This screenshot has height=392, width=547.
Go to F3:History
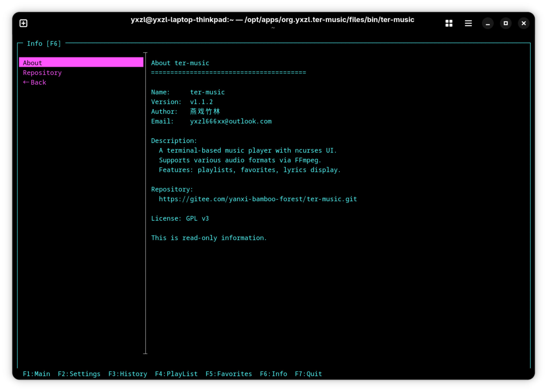128,374
